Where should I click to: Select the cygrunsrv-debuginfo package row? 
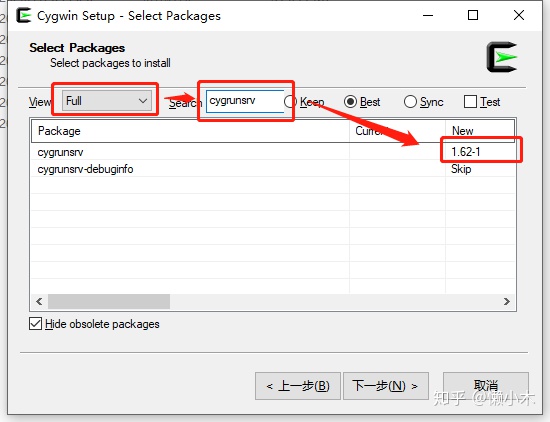273,169
